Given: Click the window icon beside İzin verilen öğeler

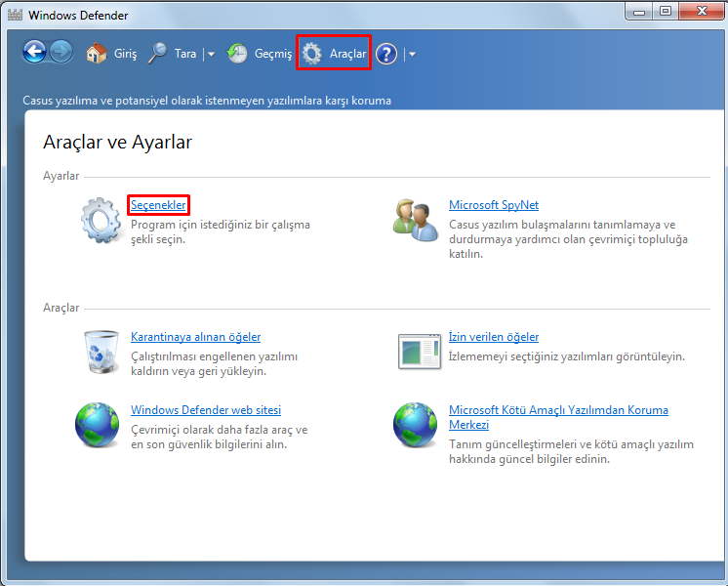Looking at the screenshot, I should click(420, 352).
